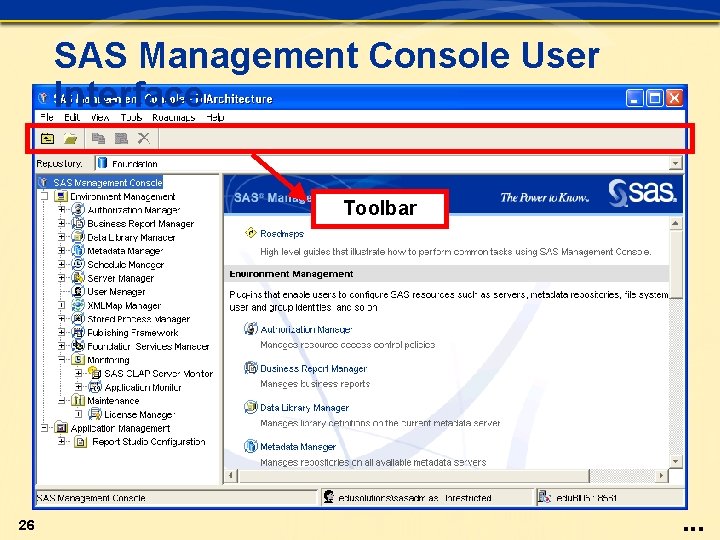Click the License Manager tree icon
Image resolution: width=720 pixels, height=540 pixels.
point(95,414)
